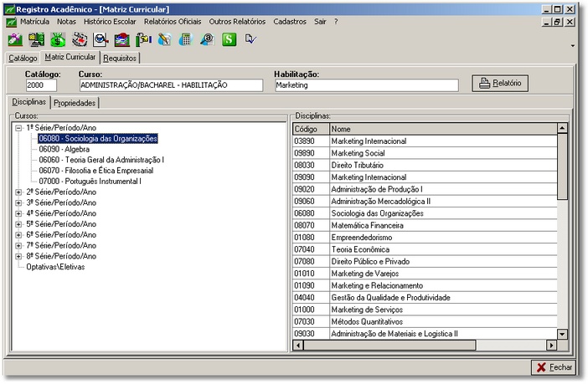
Task: Open the Relatórios Oficiais menu
Action: tap(173, 21)
